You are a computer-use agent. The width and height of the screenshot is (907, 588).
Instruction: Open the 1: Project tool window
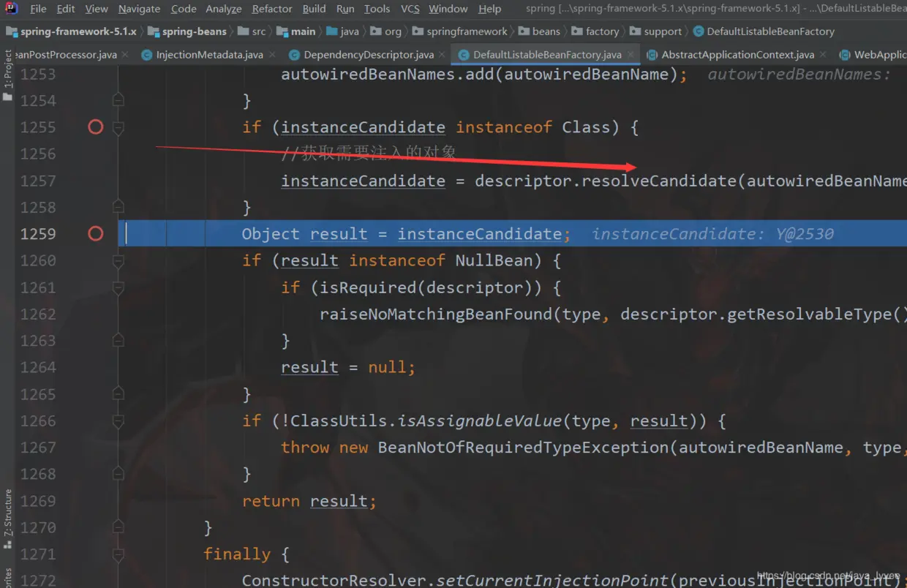tap(8, 76)
